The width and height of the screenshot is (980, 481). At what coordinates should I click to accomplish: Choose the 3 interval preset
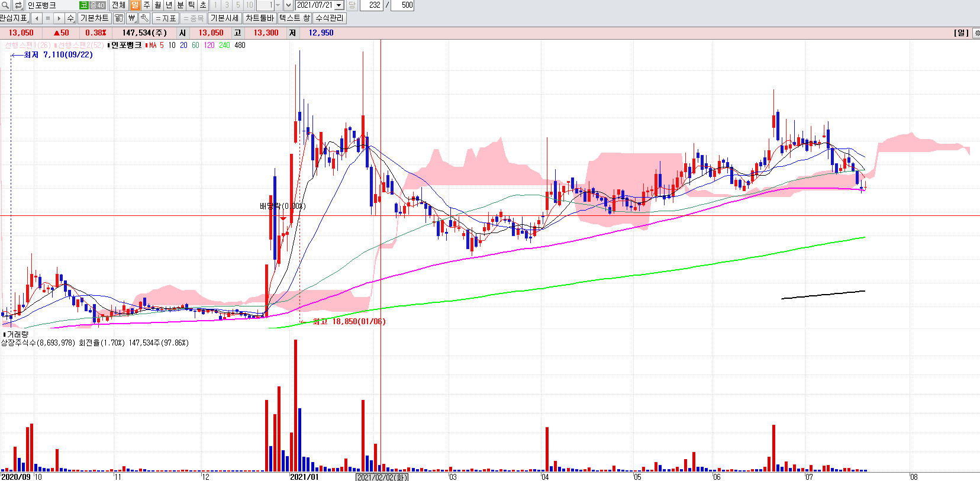point(227,5)
